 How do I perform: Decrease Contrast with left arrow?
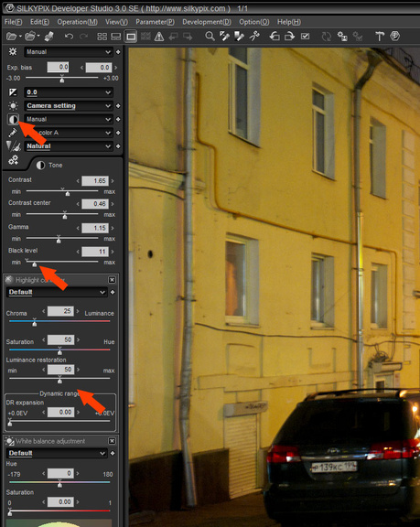(x=78, y=181)
